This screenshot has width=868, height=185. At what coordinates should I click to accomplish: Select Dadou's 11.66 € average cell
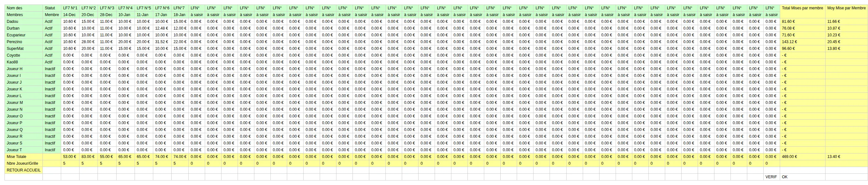tap(846, 22)
